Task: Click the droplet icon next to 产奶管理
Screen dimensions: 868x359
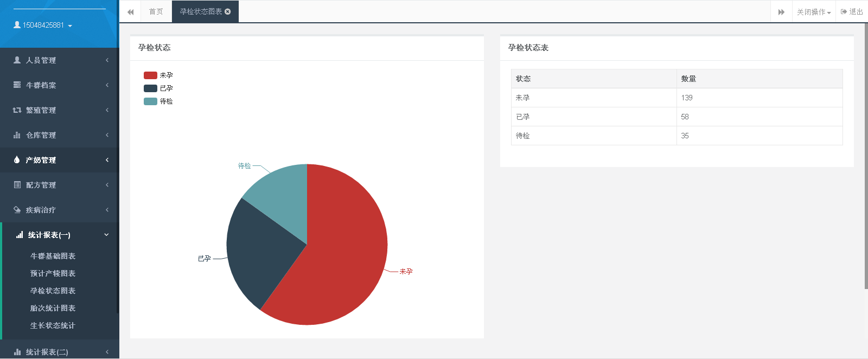Action: click(x=17, y=160)
